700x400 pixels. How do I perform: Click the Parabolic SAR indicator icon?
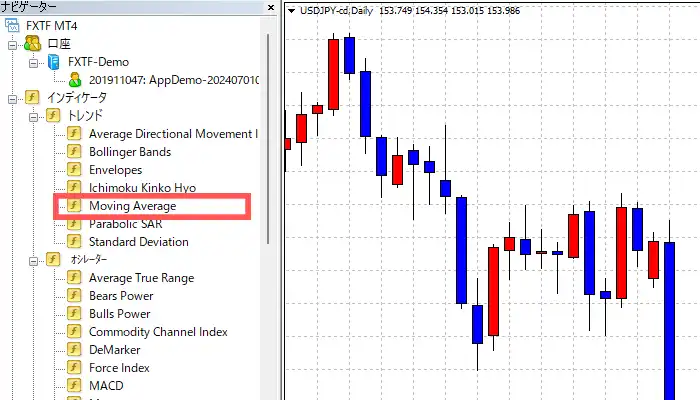click(x=73, y=224)
